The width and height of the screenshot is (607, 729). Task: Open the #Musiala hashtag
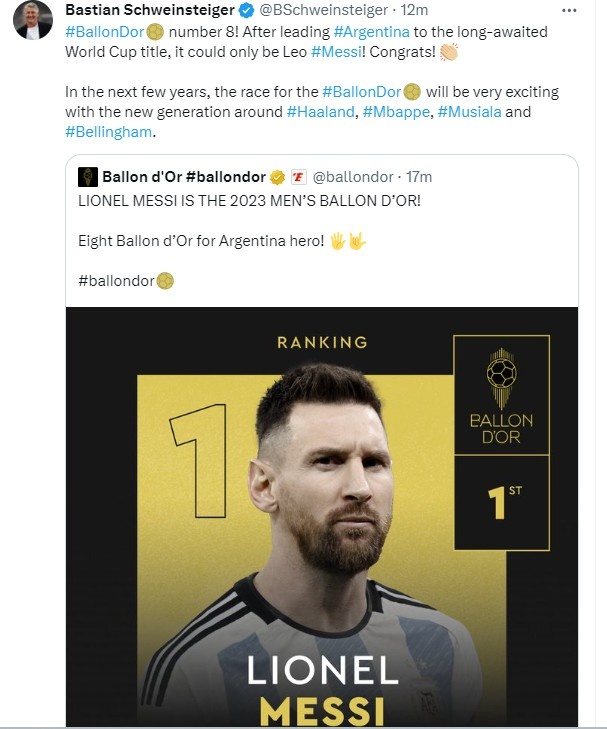click(469, 112)
